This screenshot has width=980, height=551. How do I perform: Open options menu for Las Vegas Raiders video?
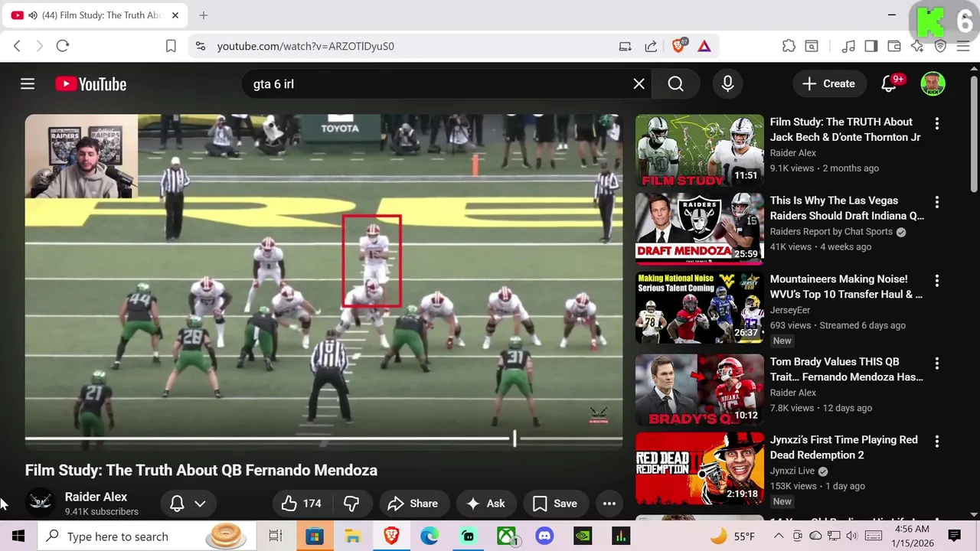coord(936,202)
